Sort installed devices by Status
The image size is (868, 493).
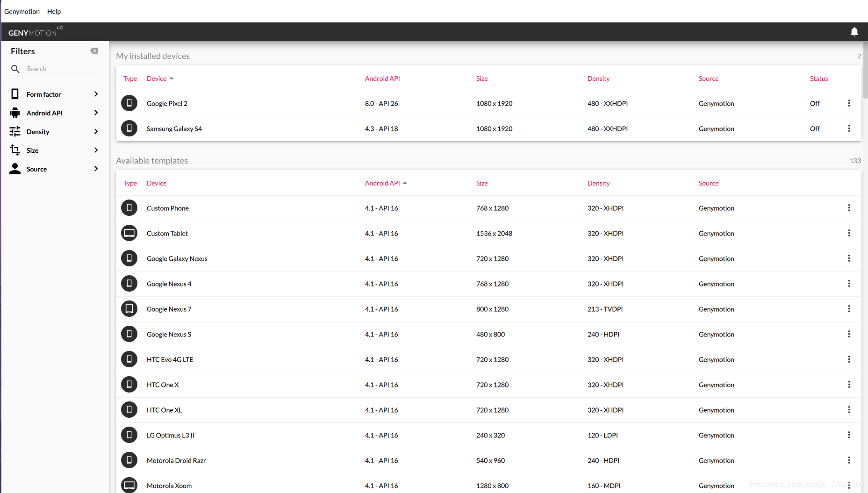pos(819,79)
